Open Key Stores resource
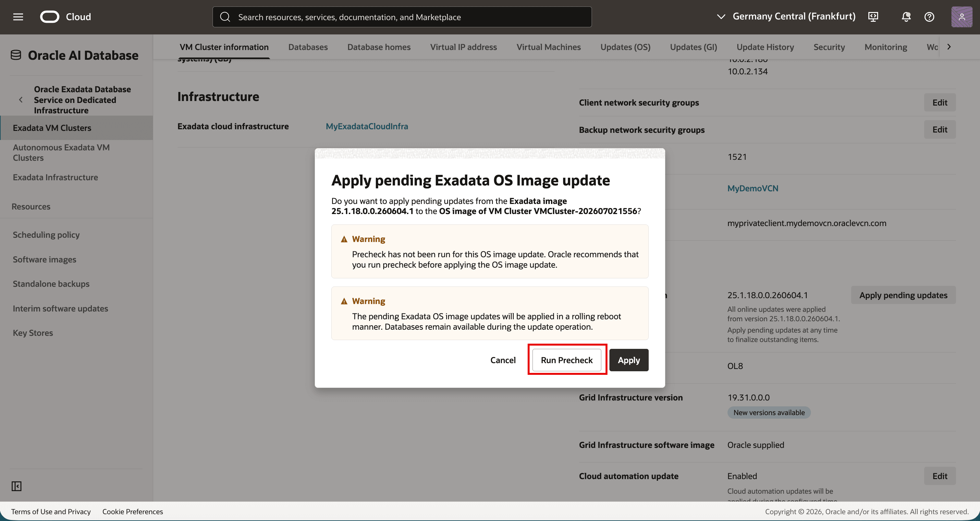The width and height of the screenshot is (980, 521). click(33, 333)
